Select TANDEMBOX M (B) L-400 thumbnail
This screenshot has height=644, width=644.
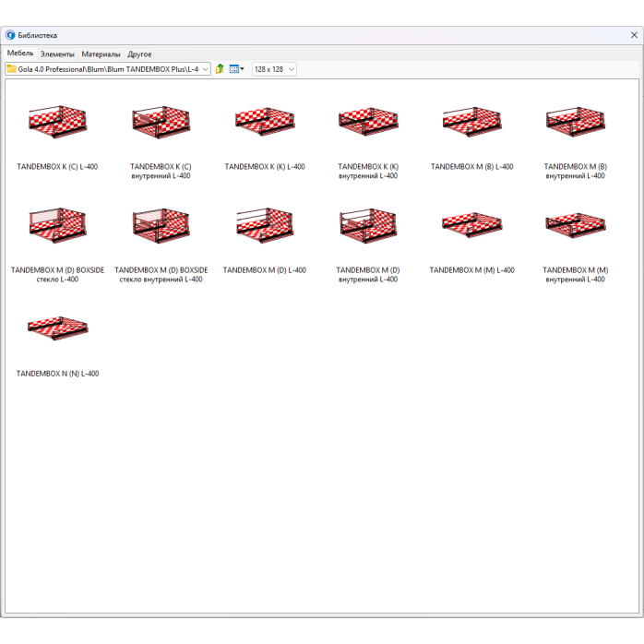(x=471, y=122)
